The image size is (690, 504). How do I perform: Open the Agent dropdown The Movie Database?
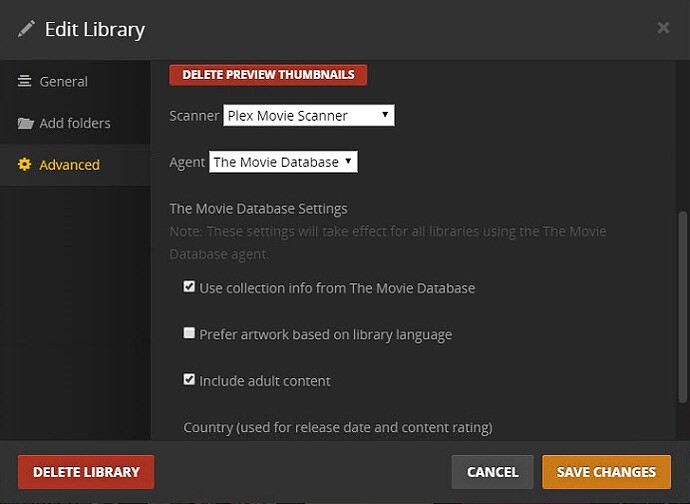(283, 162)
